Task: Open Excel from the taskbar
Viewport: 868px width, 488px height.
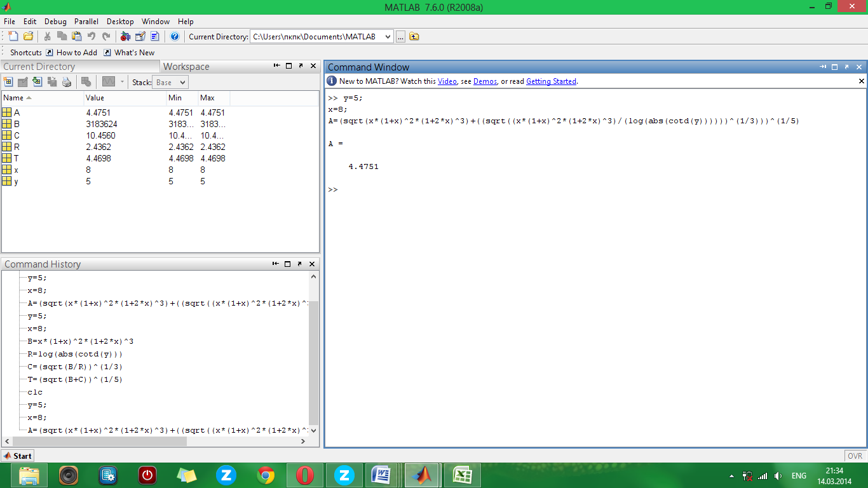Action: point(462,475)
